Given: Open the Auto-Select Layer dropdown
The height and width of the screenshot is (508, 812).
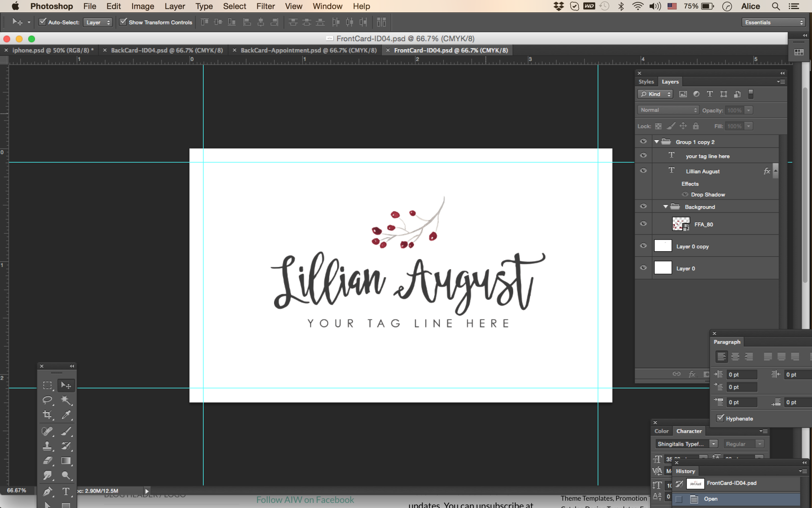Looking at the screenshot, I should pyautogui.click(x=98, y=22).
